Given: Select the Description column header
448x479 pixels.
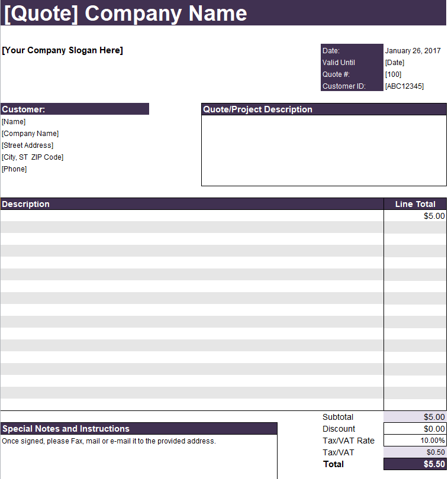Looking at the screenshot, I should coord(192,204).
